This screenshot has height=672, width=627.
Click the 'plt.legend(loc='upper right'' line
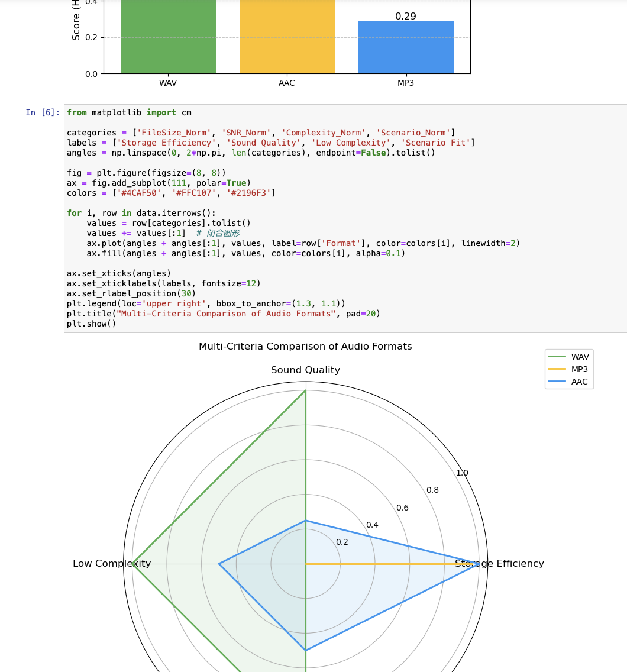[206, 303]
